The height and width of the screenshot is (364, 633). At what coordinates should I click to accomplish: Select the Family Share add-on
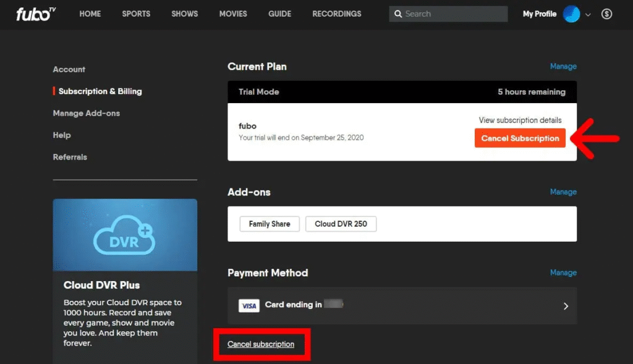click(269, 224)
